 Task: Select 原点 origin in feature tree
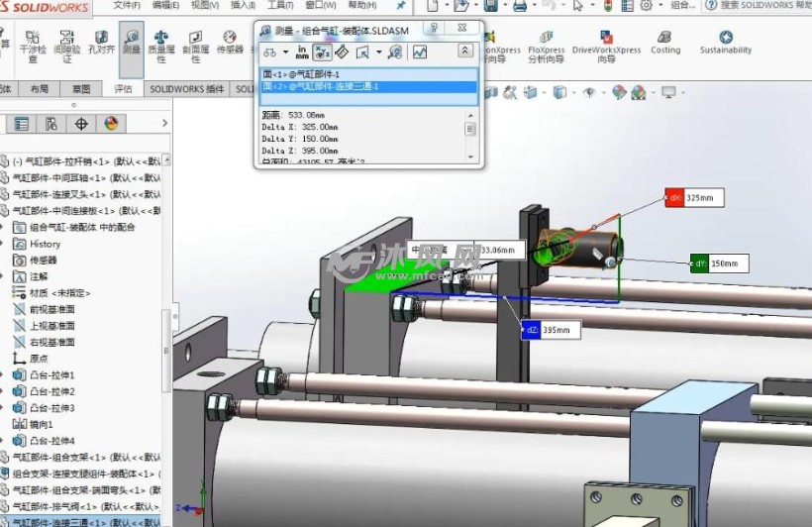click(x=31, y=359)
